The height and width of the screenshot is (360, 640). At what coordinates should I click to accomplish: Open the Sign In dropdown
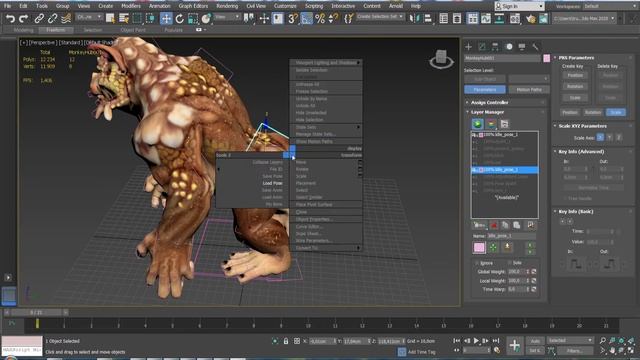(519, 6)
